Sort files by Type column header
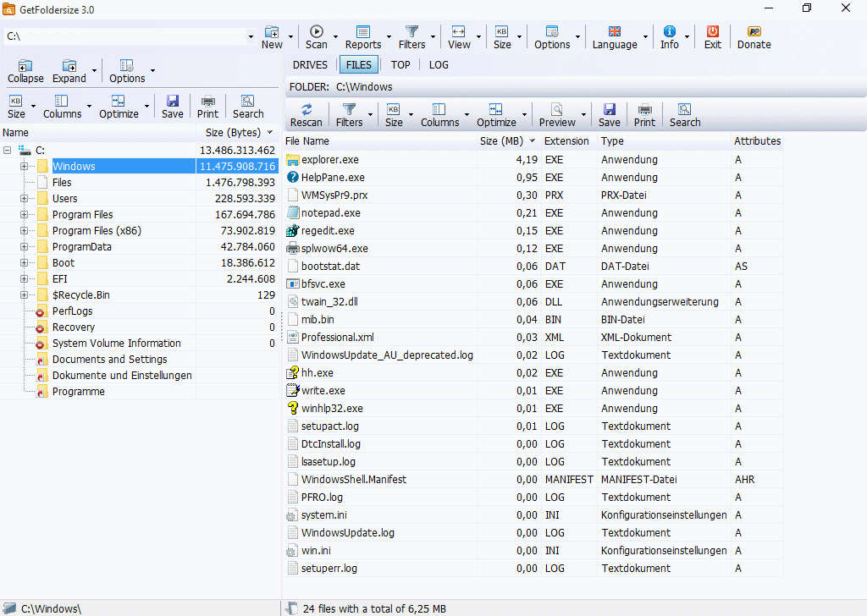This screenshot has width=867, height=616. (x=664, y=140)
